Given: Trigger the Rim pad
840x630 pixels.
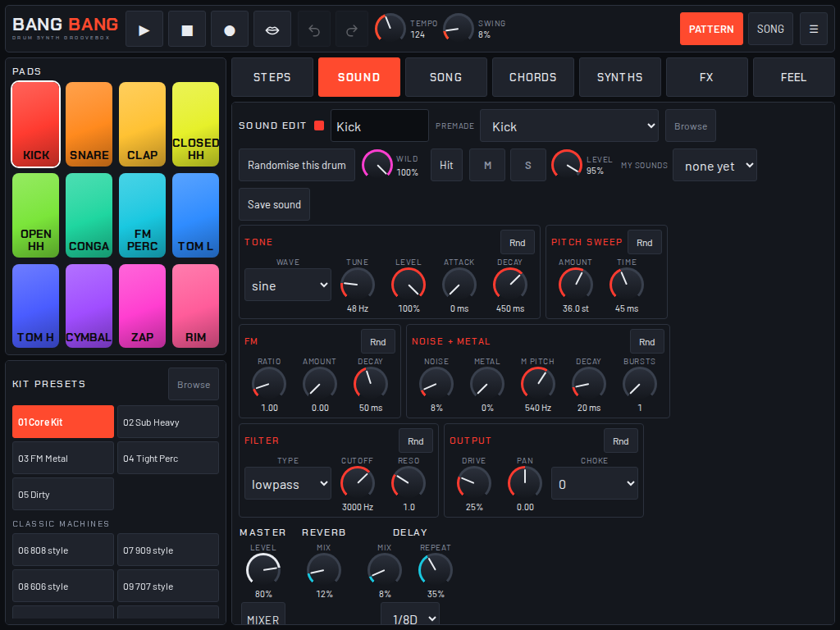Looking at the screenshot, I should (195, 306).
